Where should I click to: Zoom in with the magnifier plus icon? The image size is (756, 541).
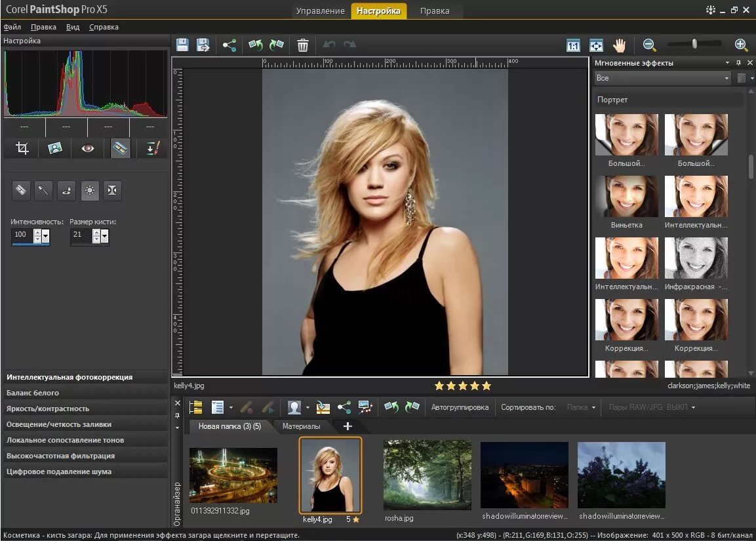[x=741, y=45]
